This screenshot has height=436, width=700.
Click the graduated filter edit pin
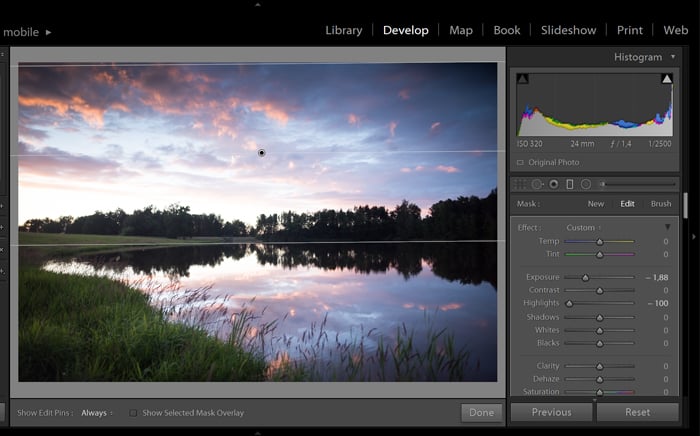(262, 153)
